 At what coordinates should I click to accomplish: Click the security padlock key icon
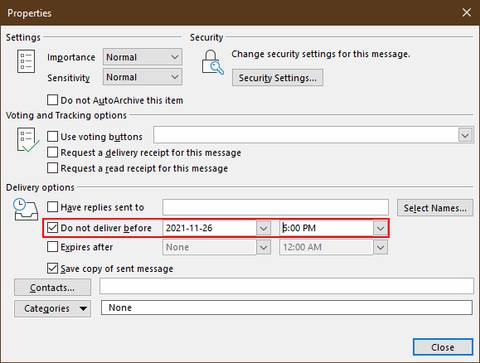(212, 62)
